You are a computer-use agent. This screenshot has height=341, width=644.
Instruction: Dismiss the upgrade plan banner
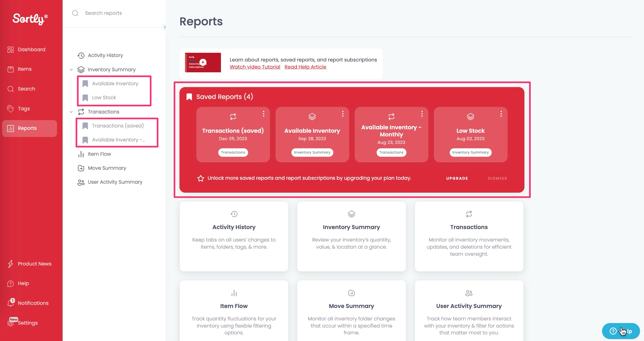497,178
